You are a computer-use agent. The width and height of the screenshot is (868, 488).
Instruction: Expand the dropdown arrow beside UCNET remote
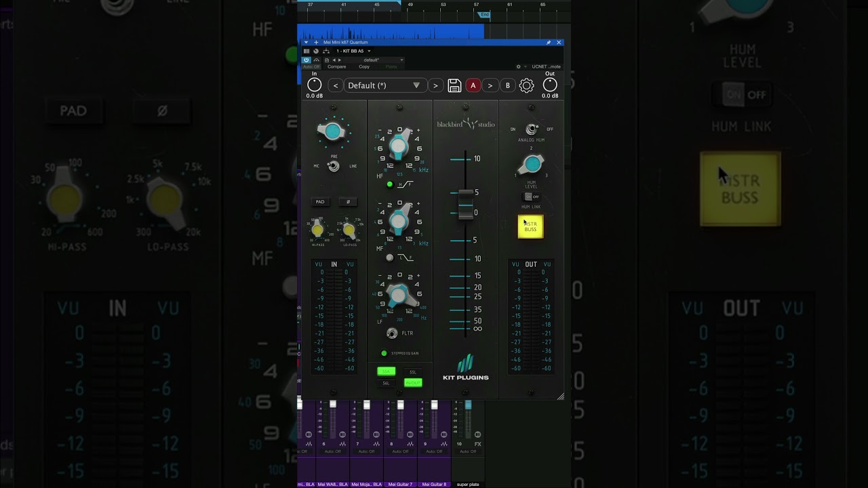[526, 66]
